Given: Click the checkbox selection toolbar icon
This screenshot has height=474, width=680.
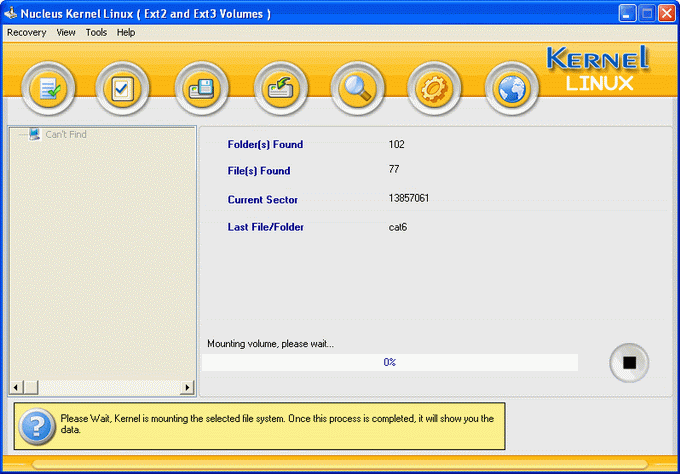Looking at the screenshot, I should [x=122, y=88].
